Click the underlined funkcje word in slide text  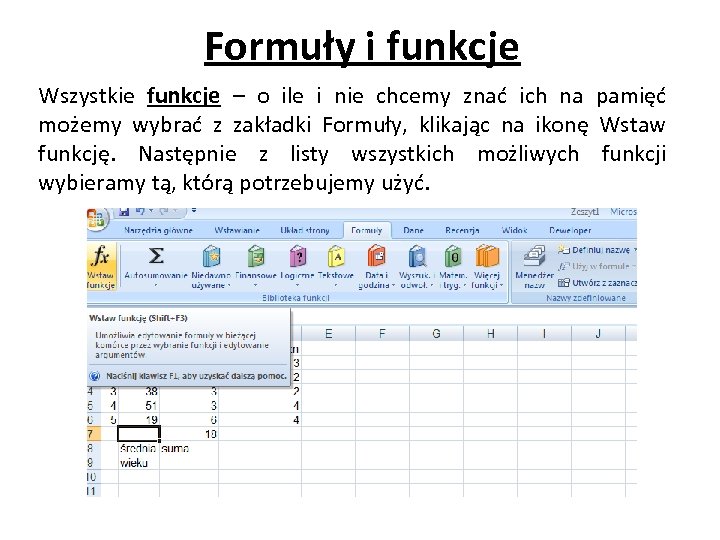pos(183,96)
